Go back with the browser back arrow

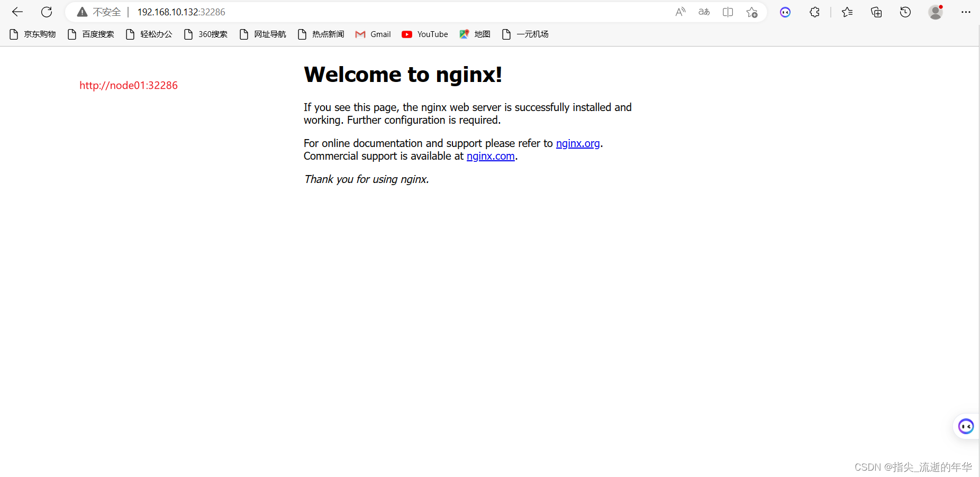pos(17,12)
